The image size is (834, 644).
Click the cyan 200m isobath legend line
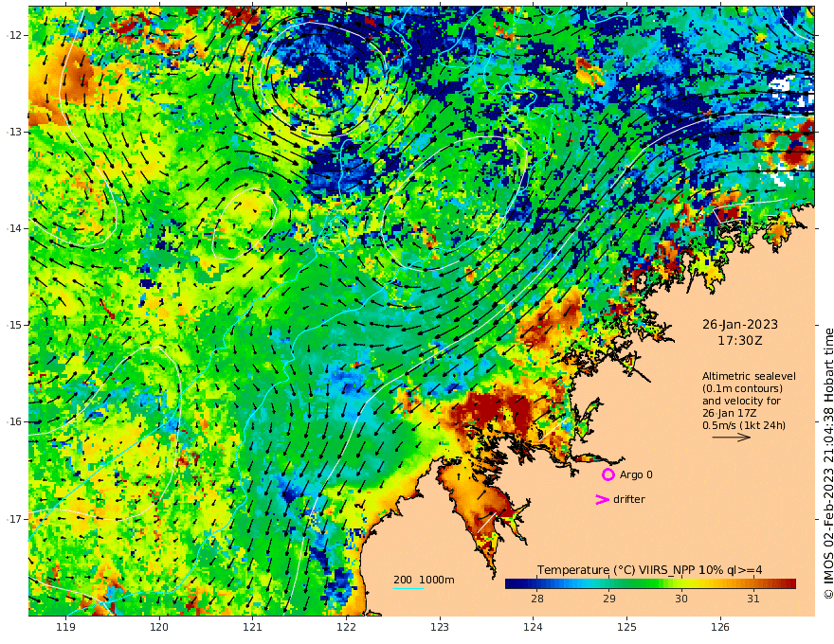tap(408, 588)
